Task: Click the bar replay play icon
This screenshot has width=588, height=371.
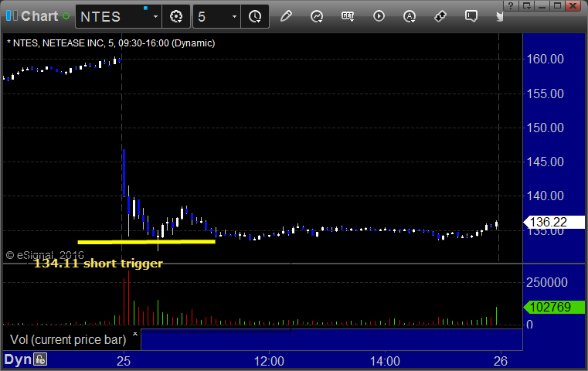Action: coord(379,16)
